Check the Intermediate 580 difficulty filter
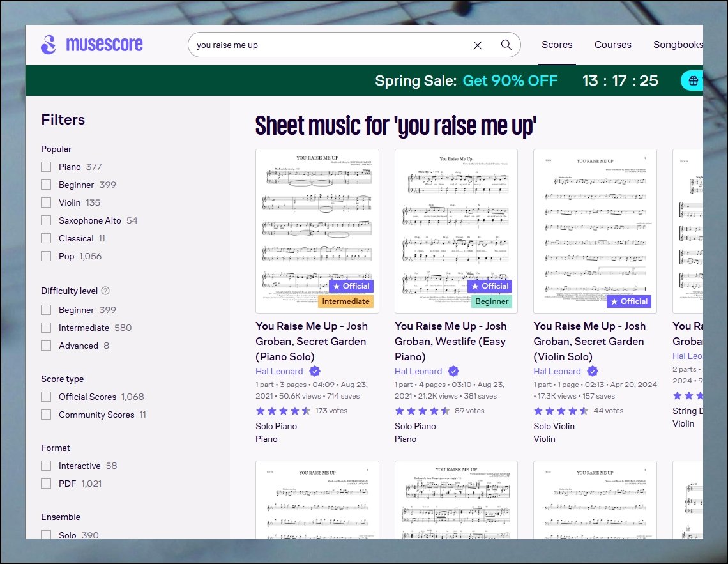728x564 pixels. tap(46, 328)
